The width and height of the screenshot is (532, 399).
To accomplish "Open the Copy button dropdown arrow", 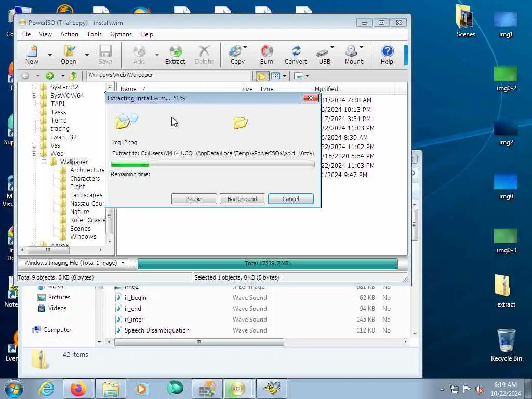I will point(245,47).
